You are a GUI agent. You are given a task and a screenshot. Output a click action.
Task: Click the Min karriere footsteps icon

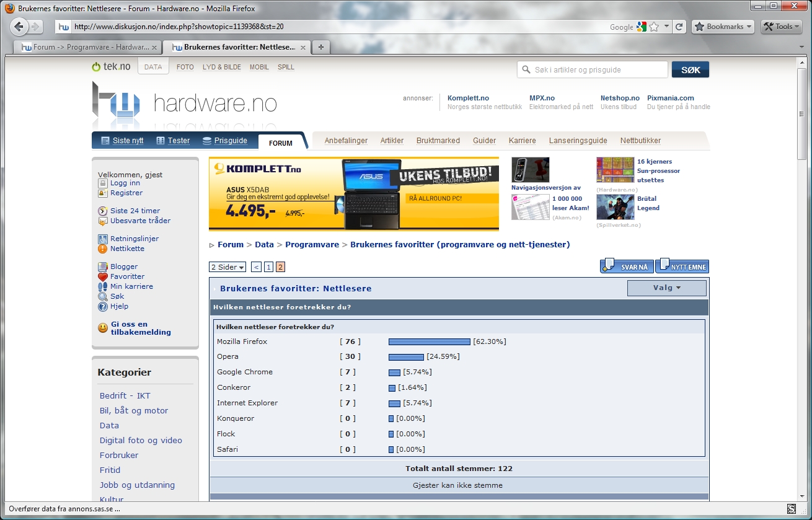(x=103, y=286)
